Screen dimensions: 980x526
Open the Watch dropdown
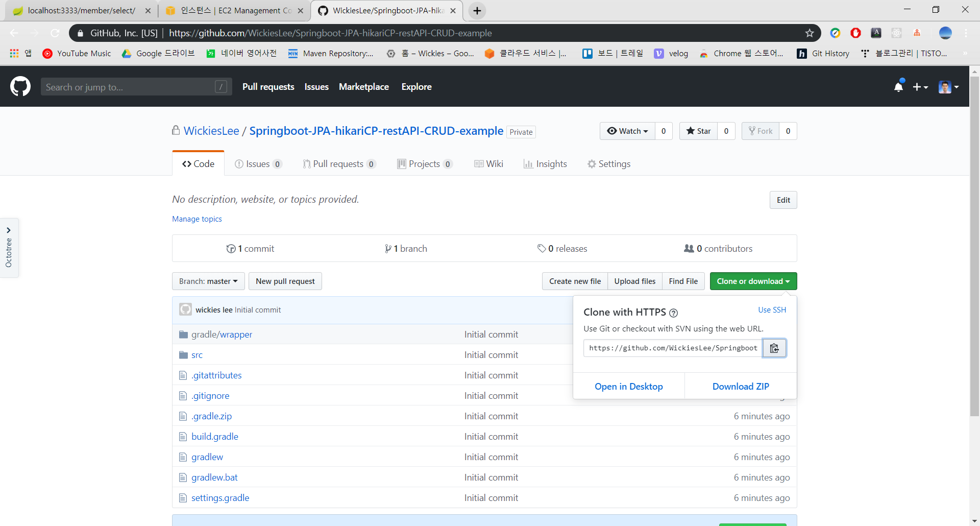click(x=627, y=131)
